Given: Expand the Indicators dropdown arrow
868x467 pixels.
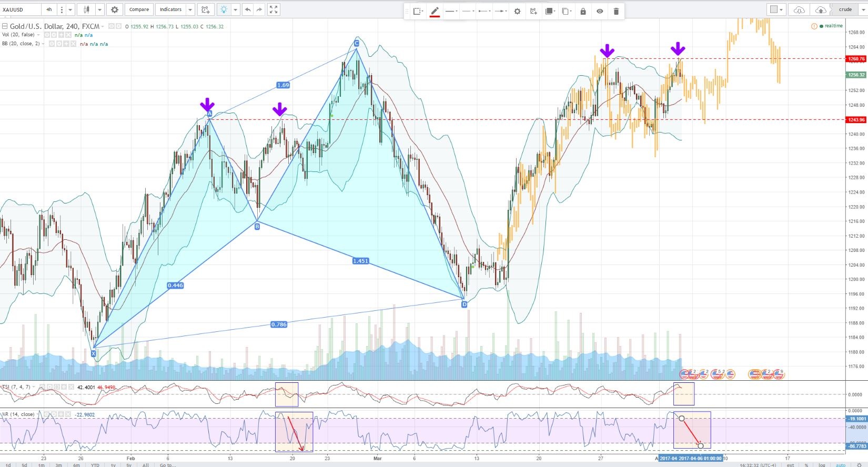Looking at the screenshot, I should 190,9.
